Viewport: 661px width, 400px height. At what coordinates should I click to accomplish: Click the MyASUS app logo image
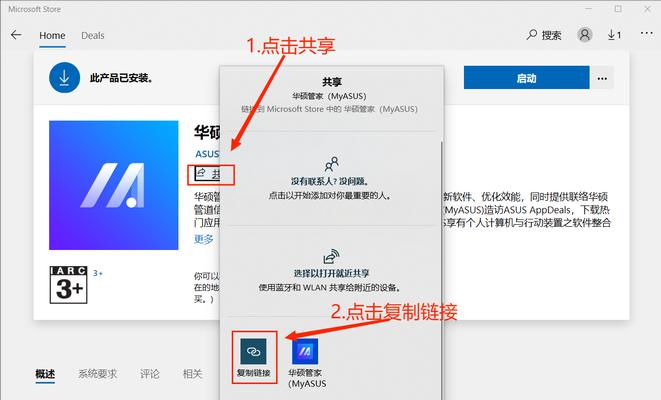(x=114, y=185)
